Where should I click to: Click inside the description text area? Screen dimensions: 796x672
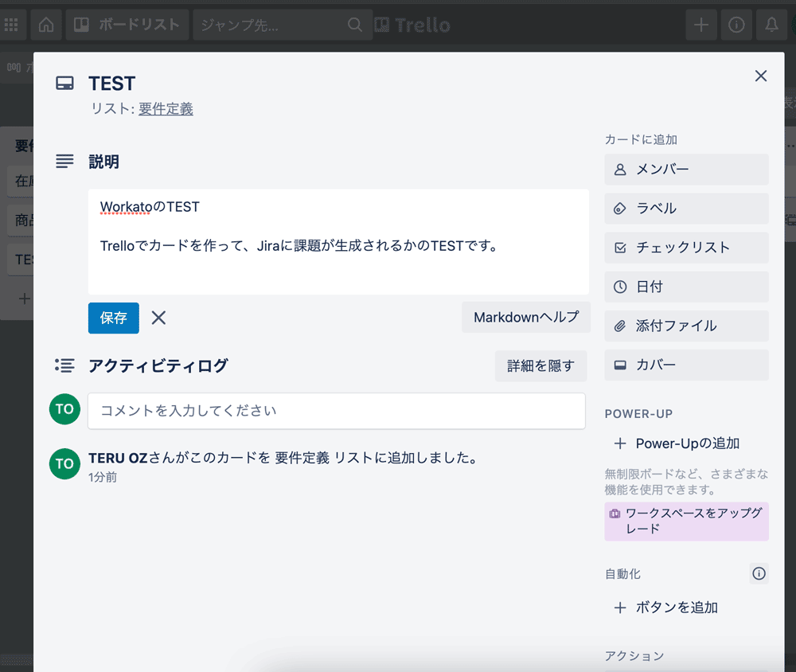[338, 242]
